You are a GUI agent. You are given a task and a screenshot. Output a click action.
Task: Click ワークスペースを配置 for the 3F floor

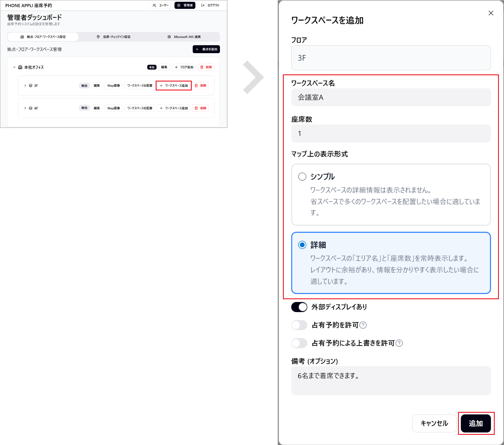click(x=140, y=86)
